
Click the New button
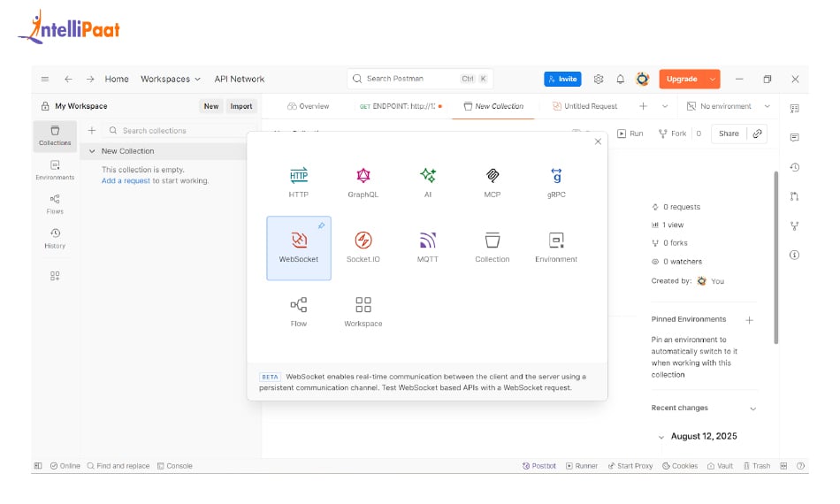click(211, 106)
